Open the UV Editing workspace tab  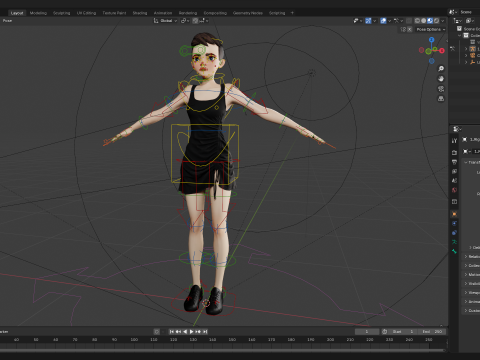86,13
